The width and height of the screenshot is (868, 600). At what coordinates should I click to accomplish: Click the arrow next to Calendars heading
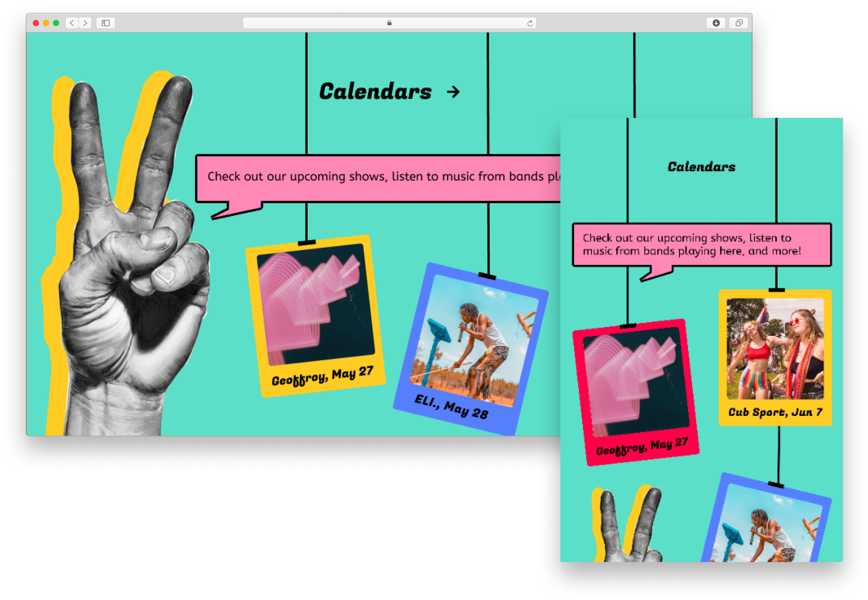[453, 92]
